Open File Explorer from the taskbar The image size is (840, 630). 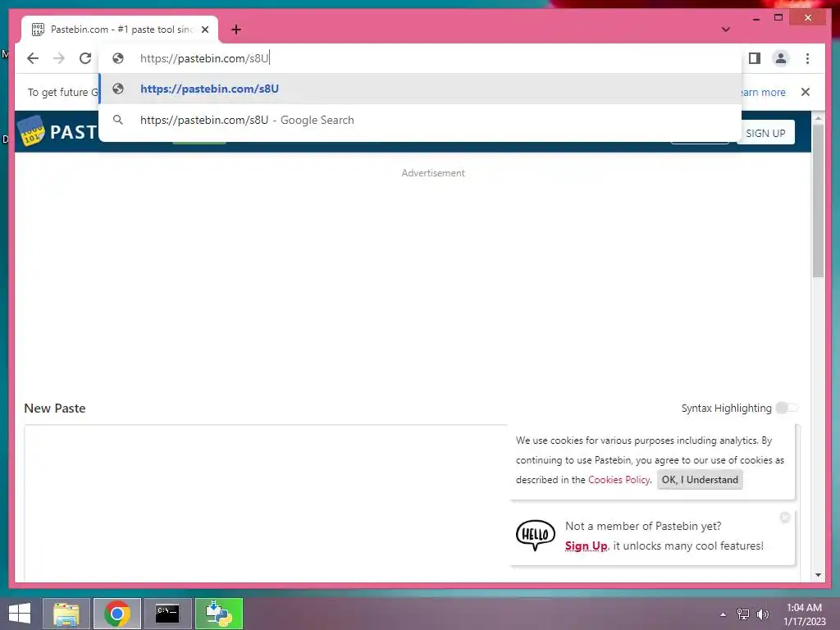pos(66,614)
